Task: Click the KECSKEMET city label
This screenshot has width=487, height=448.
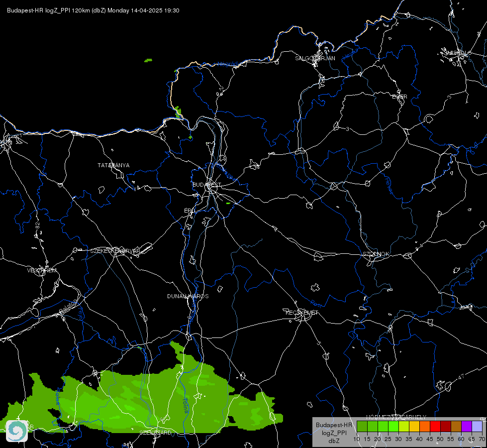Action: (x=302, y=313)
